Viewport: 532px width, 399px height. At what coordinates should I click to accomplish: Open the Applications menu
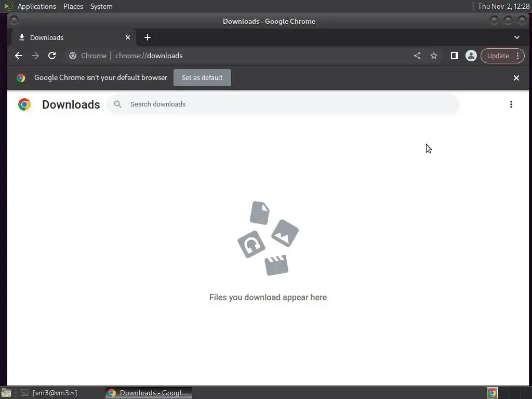37,6
